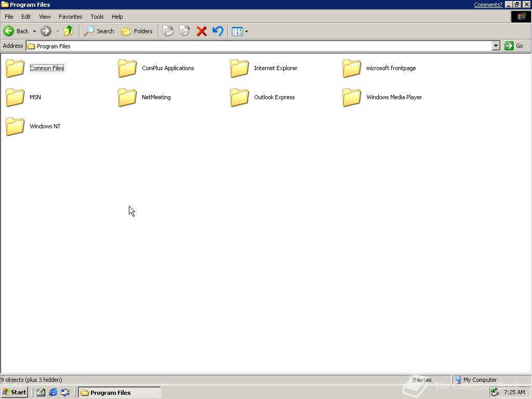Image resolution: width=532 pixels, height=399 pixels.
Task: Click the ComPlus Applications label
Action: click(x=168, y=68)
